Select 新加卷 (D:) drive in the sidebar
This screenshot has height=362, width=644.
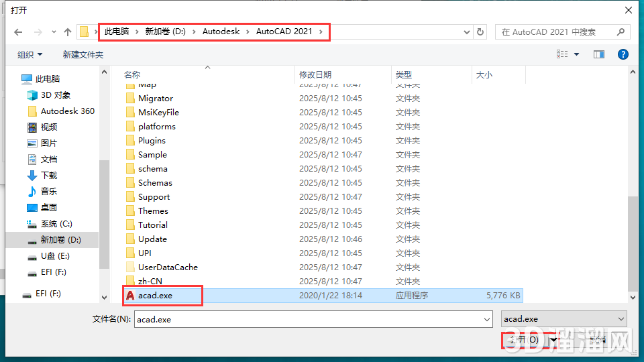tap(52, 240)
